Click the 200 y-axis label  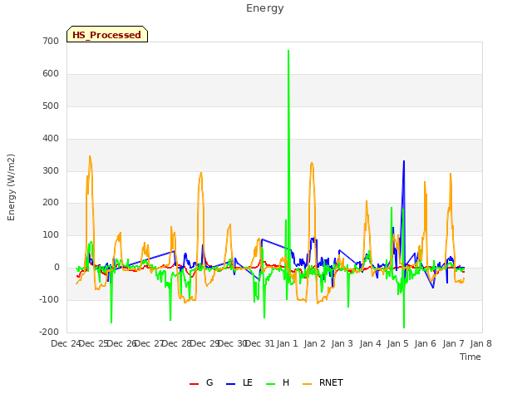click(51, 203)
